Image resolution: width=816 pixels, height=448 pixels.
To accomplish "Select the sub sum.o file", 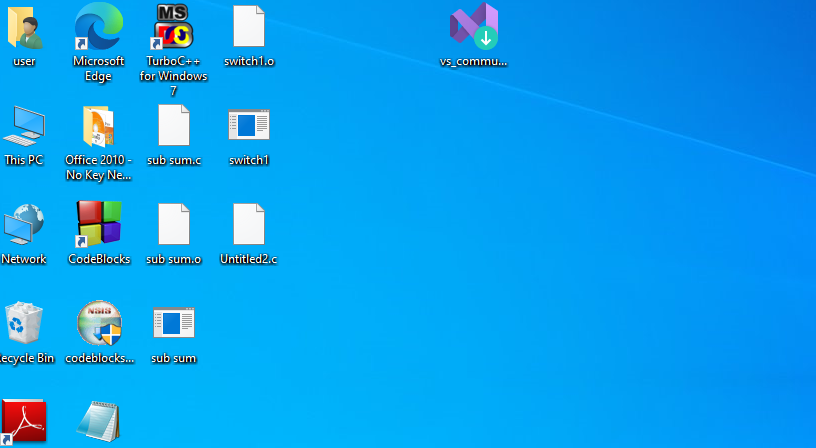I will 173,225.
